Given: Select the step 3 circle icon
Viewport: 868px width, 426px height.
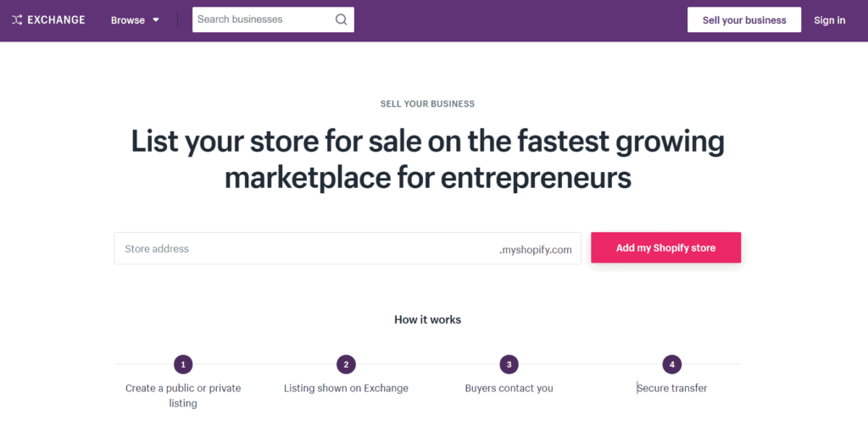Looking at the screenshot, I should tap(509, 364).
